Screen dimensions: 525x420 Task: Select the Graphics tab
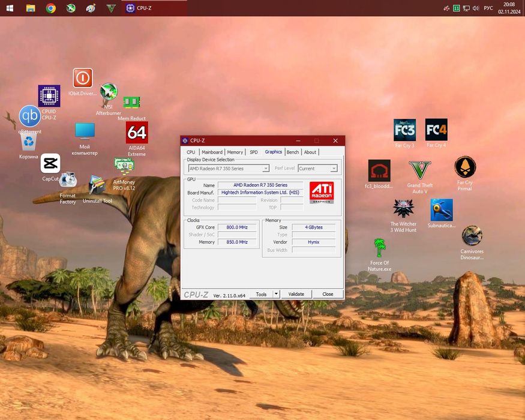274,152
